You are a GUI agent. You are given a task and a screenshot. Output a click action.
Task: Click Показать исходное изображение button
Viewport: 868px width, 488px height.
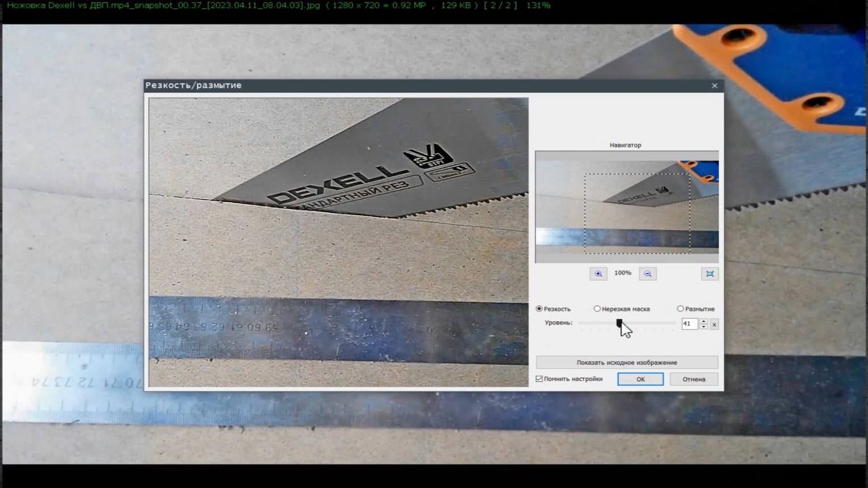[627, 362]
